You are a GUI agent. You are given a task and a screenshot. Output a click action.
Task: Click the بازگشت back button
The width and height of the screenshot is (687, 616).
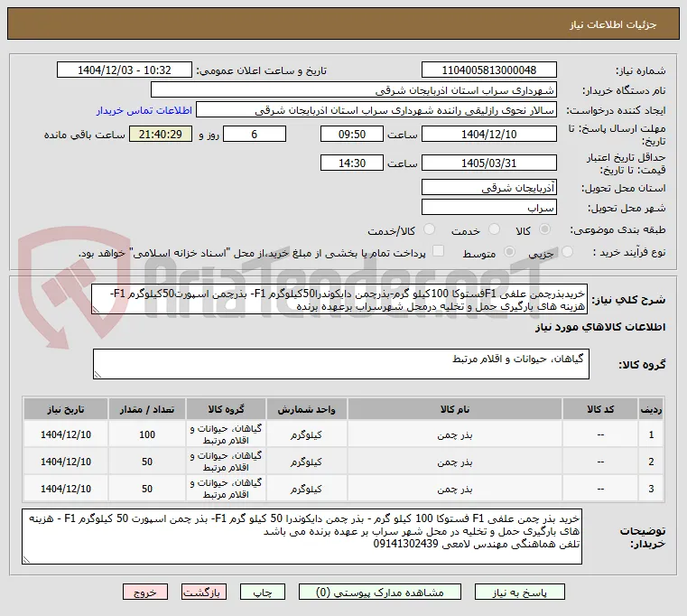[204, 593]
